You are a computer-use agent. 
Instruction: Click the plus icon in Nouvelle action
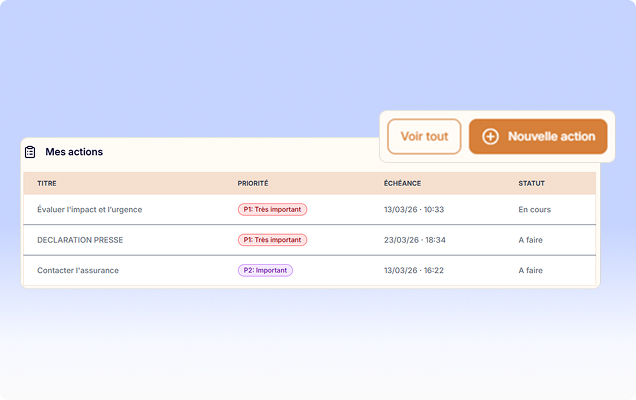point(490,137)
